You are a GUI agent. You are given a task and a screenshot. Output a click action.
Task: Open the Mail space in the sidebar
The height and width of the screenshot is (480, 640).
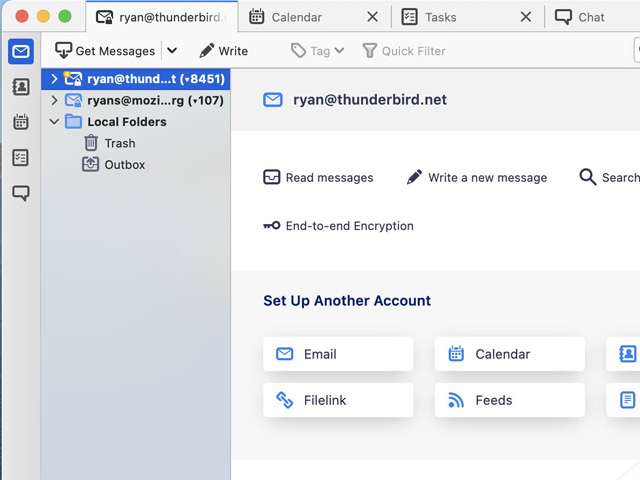tap(20, 51)
